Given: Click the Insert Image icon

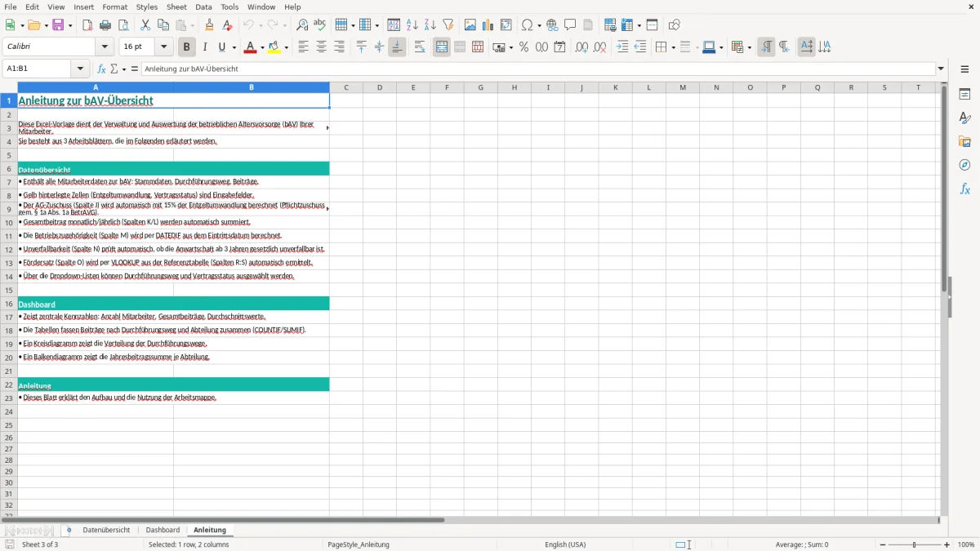Looking at the screenshot, I should (470, 25).
